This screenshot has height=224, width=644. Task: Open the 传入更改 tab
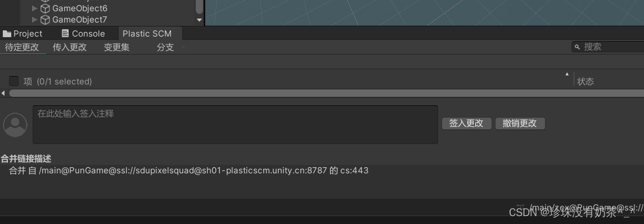[70, 47]
